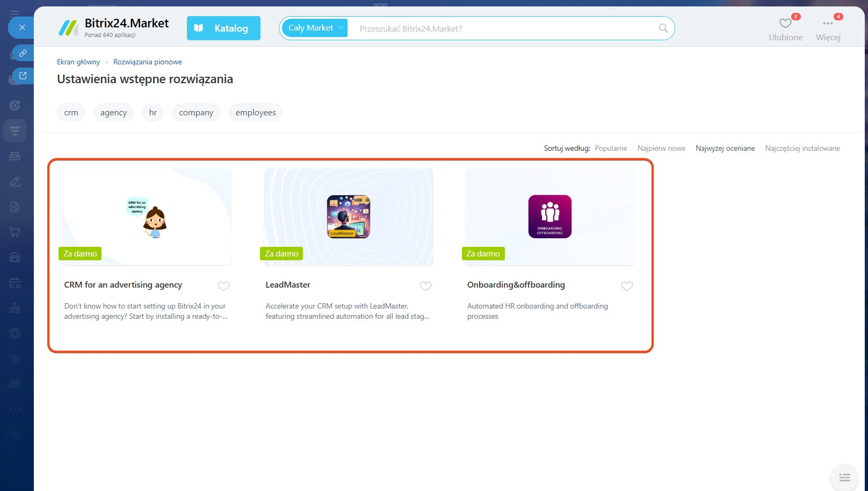Sort by Najczęściej instalowane
868x491 pixels.
click(802, 148)
